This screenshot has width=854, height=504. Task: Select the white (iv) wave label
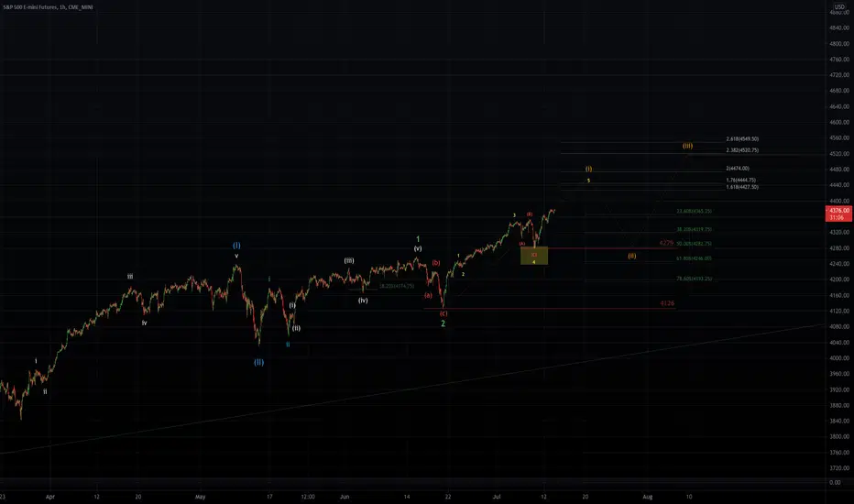click(363, 301)
